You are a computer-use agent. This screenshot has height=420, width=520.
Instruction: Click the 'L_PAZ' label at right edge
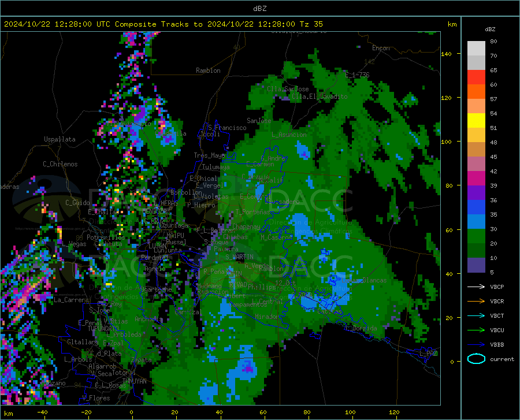pos(429,354)
